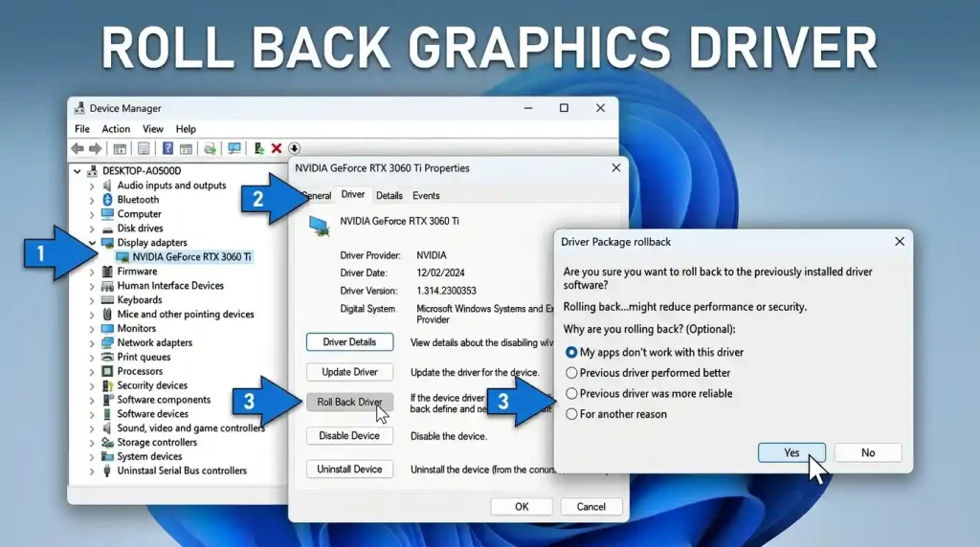980x547 pixels.
Task: Select 'Previous driver performed better' option
Action: (571, 373)
